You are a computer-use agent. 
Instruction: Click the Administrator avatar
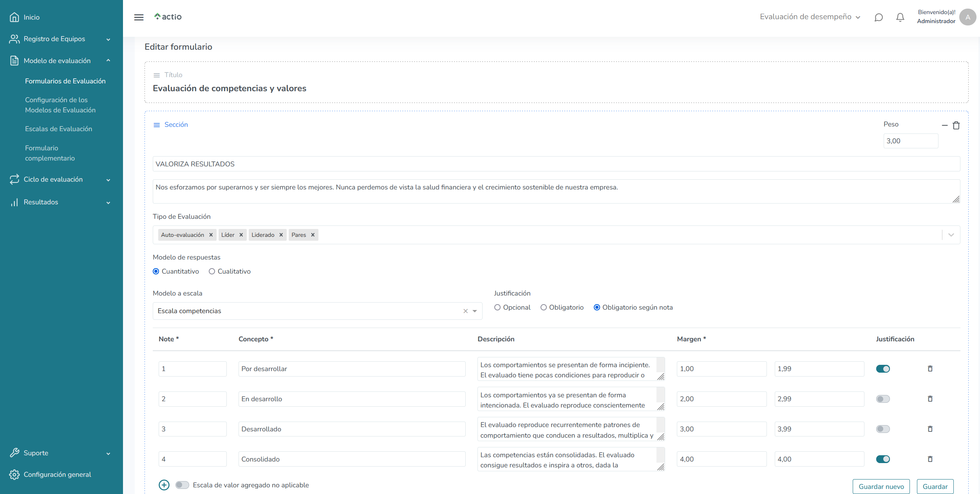(967, 17)
